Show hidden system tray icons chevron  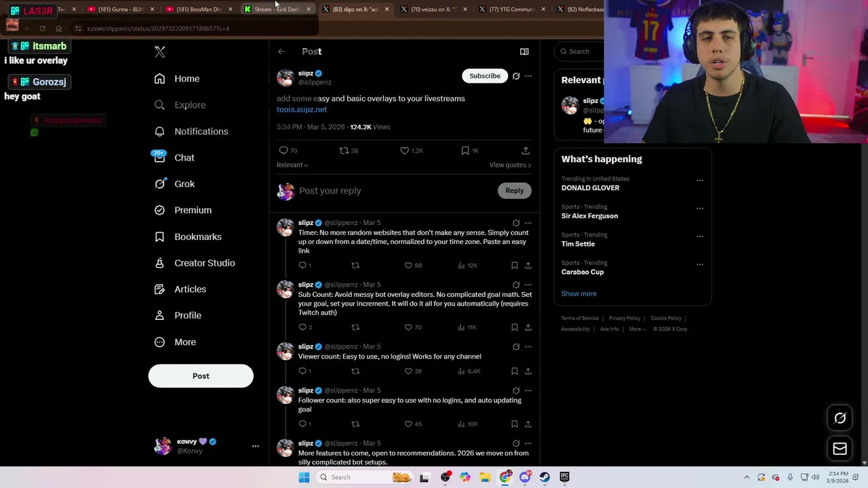point(747,477)
